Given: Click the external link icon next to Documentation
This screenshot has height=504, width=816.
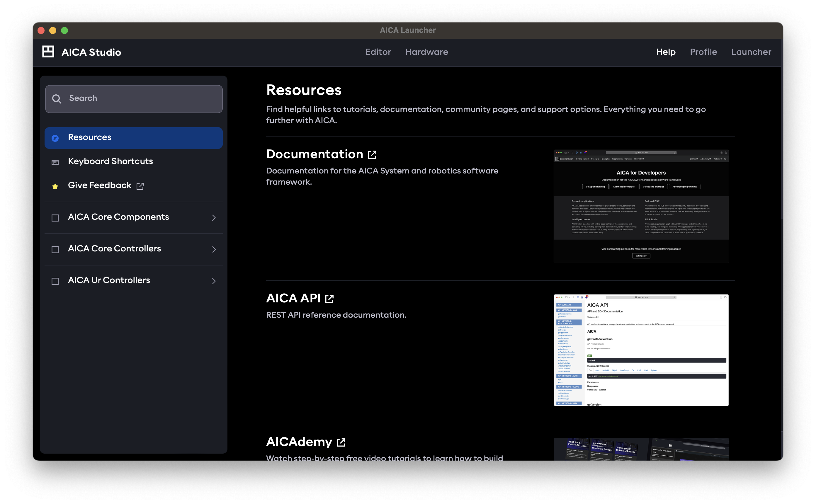Looking at the screenshot, I should [x=372, y=154].
